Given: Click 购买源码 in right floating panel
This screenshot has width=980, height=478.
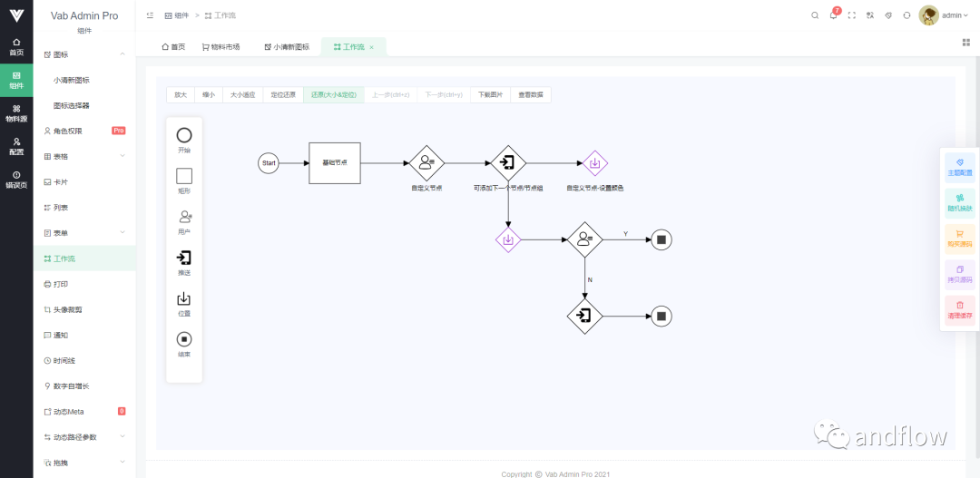Looking at the screenshot, I should click(x=960, y=239).
